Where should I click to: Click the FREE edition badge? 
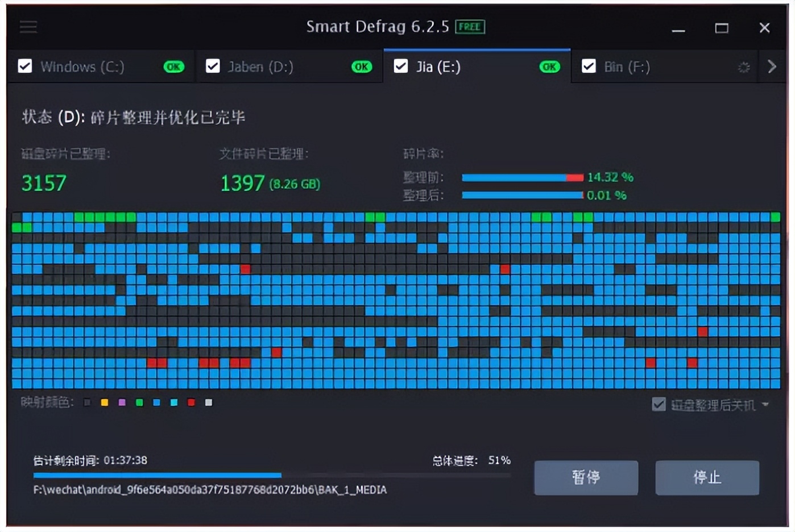(x=470, y=27)
